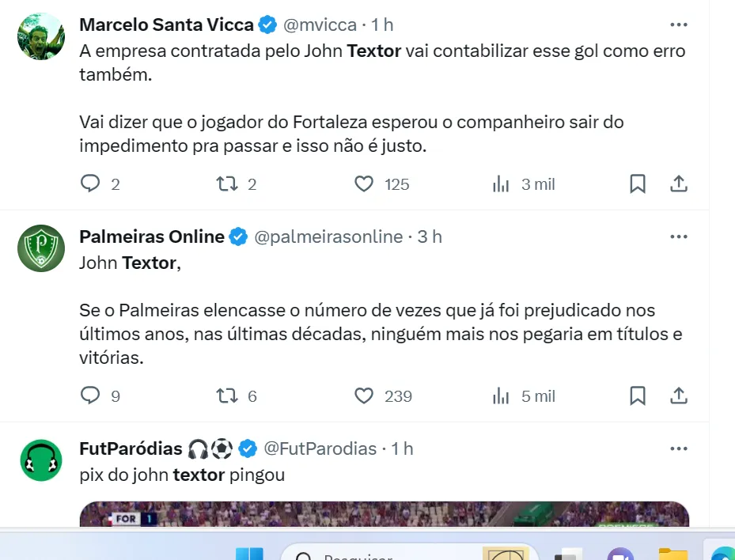Open more options on Marcelo Santa Vicca's tweet
735x560 pixels.
coord(679,25)
